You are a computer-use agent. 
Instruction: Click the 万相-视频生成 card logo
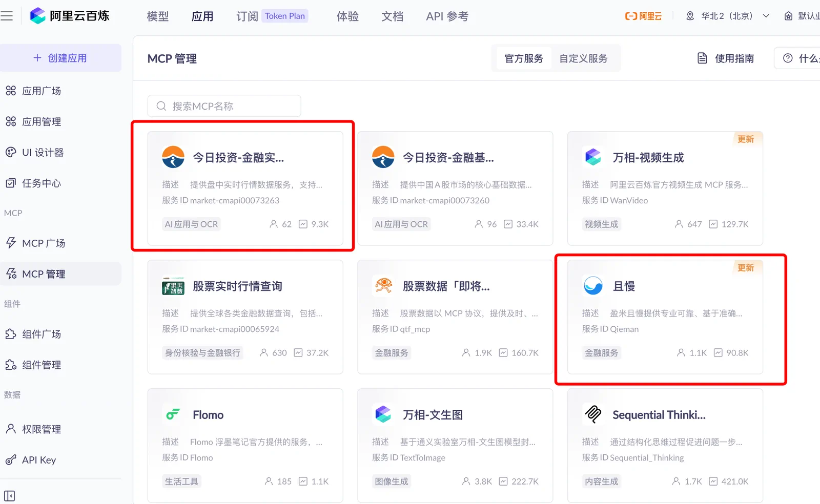(593, 157)
